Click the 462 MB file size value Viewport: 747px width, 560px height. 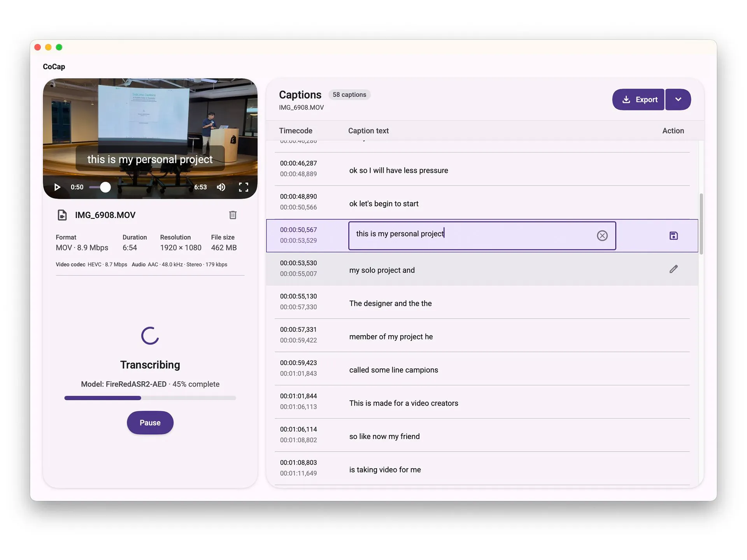224,248
